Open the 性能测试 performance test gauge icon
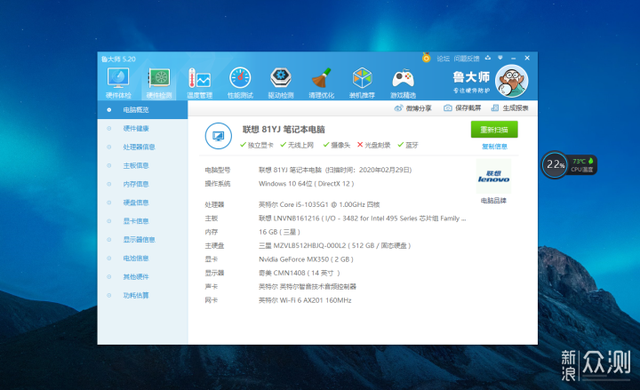 coord(240,83)
